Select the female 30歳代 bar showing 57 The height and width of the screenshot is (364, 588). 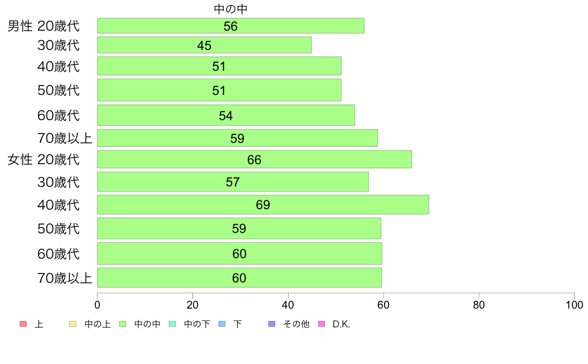coord(233,182)
